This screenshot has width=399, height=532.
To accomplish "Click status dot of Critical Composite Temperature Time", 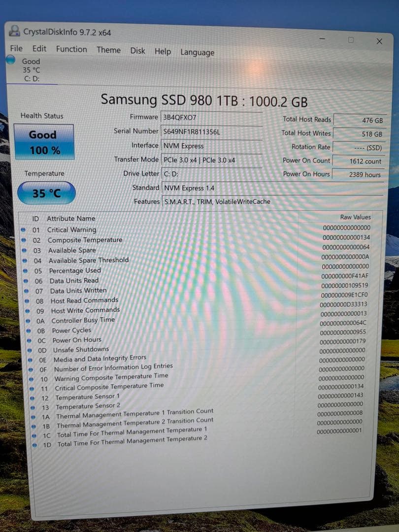I will (32, 389).
